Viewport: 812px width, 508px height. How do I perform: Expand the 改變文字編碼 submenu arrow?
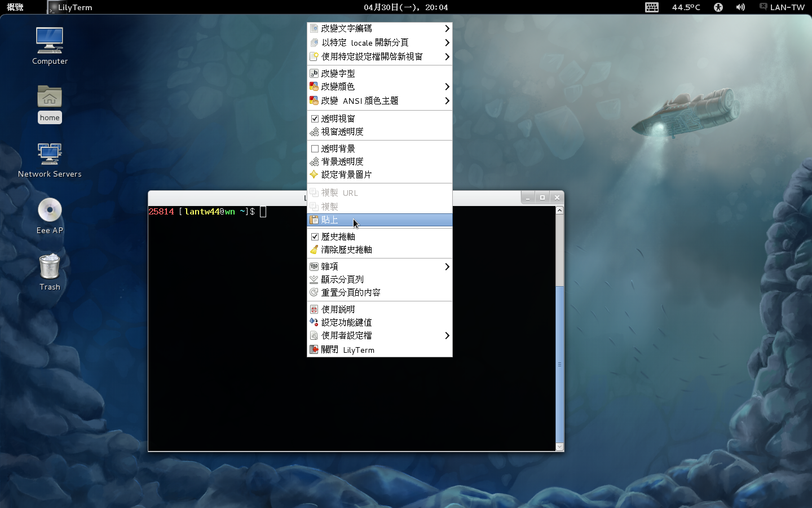click(x=447, y=28)
